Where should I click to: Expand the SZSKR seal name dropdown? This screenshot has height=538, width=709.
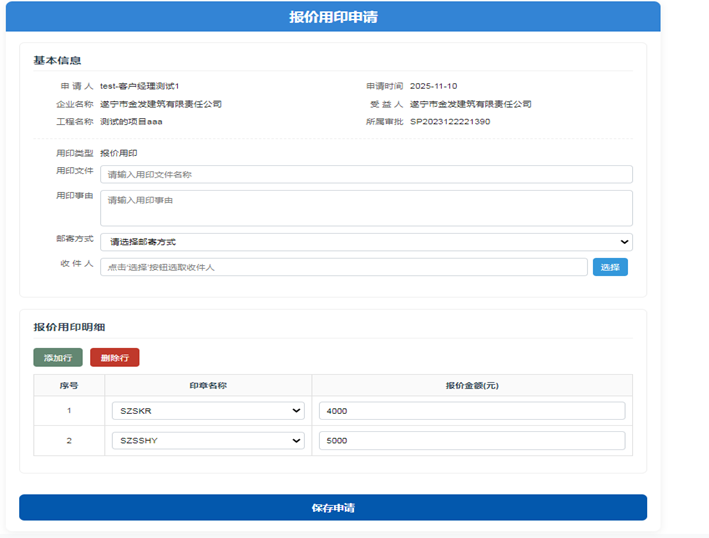click(x=208, y=411)
